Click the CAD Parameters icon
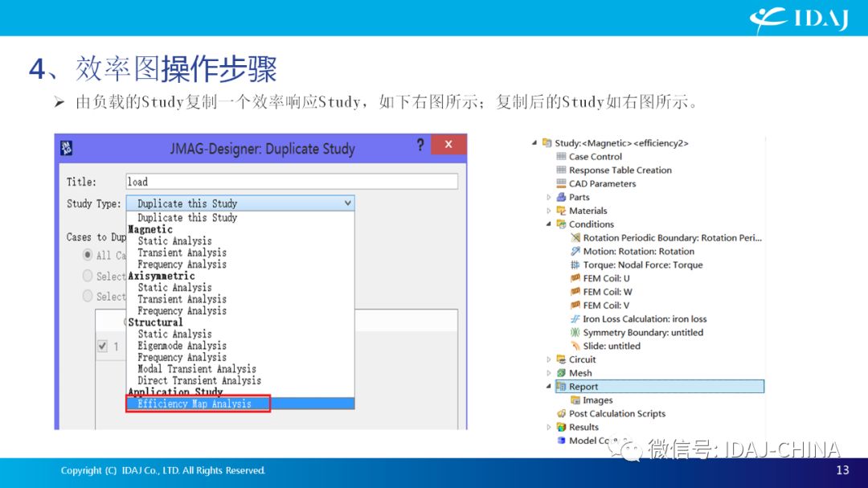The image size is (868, 488). pyautogui.click(x=561, y=183)
